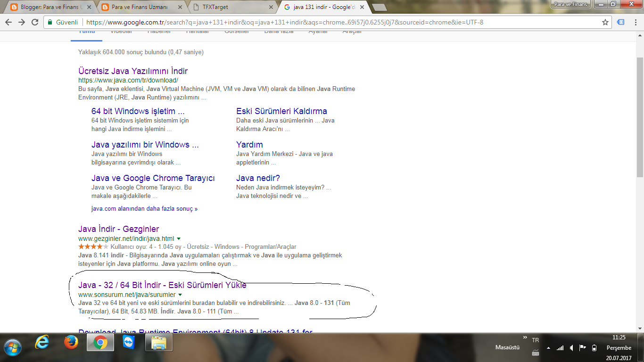Launch Internet Explorer from the taskbar
Viewport: 644px width, 362px height.
tap(42, 343)
